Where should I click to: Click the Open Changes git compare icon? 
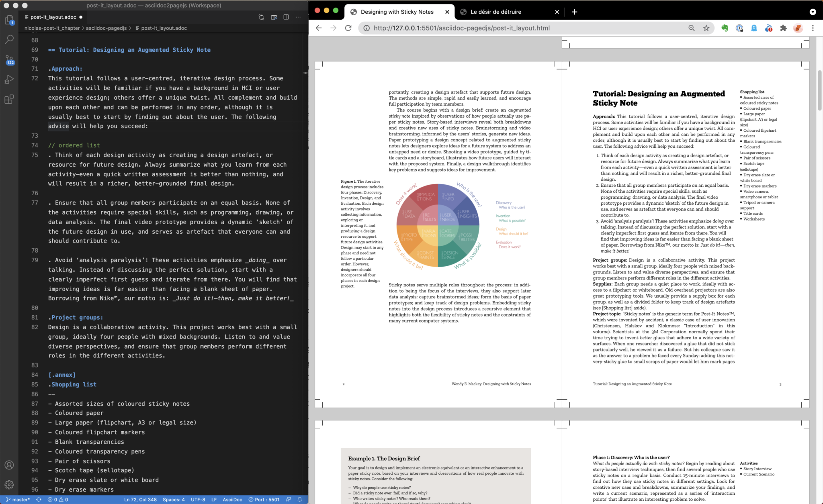click(x=262, y=17)
